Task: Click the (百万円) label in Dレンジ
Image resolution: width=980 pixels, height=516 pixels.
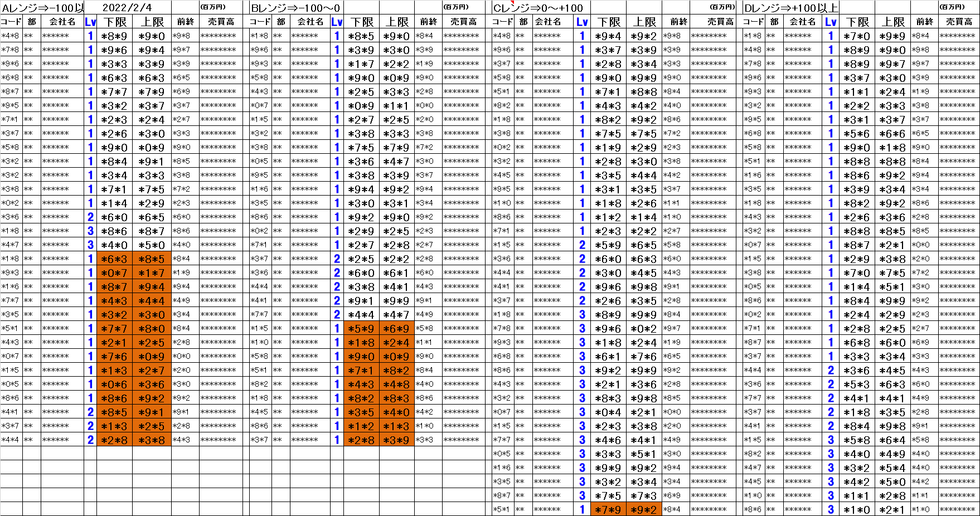Action: [952, 7]
